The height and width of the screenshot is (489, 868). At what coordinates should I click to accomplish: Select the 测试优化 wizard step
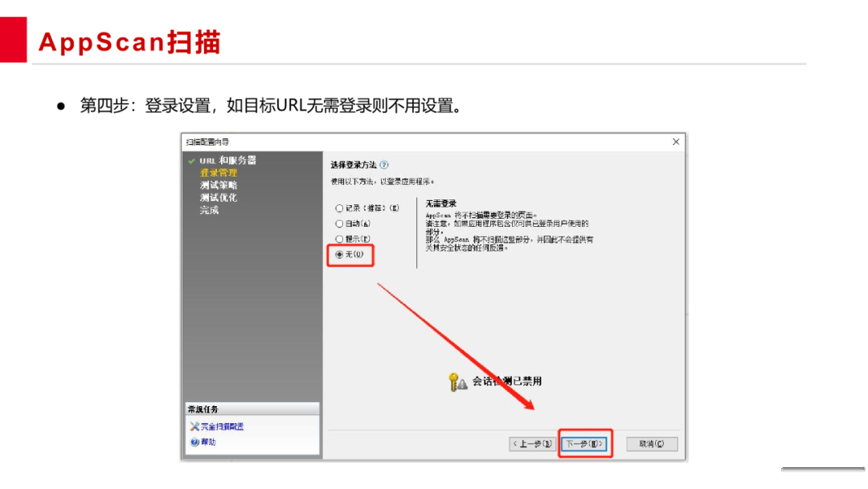pyautogui.click(x=218, y=198)
